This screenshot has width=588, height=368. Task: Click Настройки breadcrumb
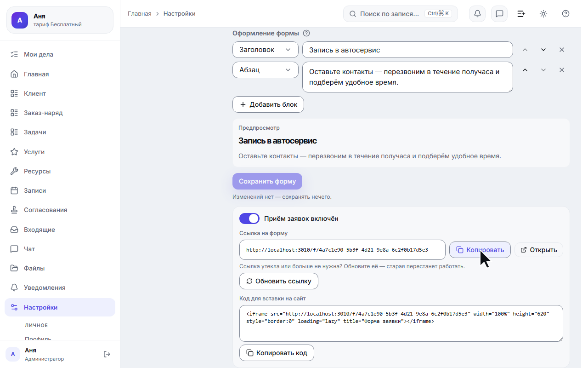pyautogui.click(x=180, y=14)
